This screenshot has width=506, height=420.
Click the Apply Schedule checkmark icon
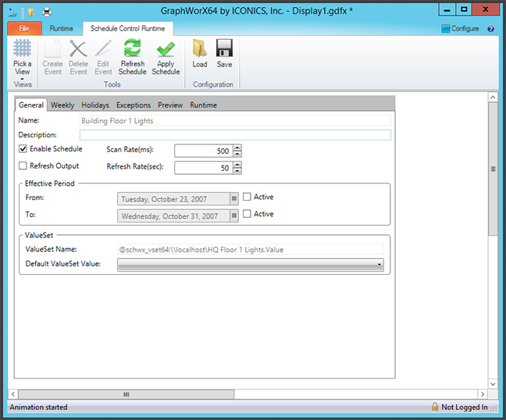pyautogui.click(x=166, y=48)
